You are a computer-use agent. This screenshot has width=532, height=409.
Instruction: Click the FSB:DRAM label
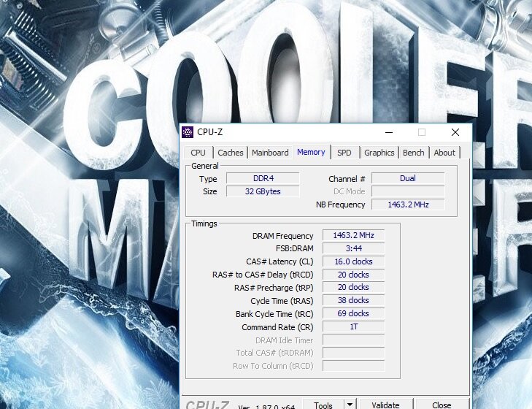295,248
